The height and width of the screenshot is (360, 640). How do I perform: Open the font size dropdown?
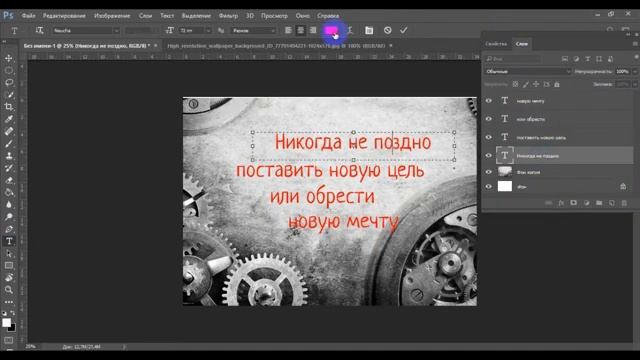pyautogui.click(x=208, y=31)
